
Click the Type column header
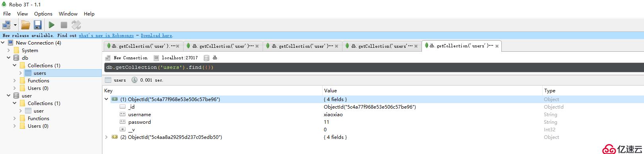[x=549, y=90]
